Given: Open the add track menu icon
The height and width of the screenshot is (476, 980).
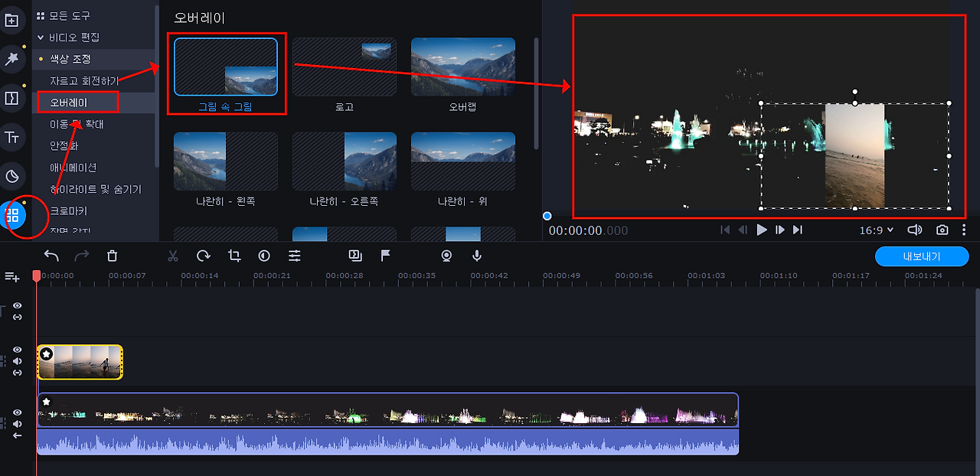Looking at the screenshot, I should point(11,276).
